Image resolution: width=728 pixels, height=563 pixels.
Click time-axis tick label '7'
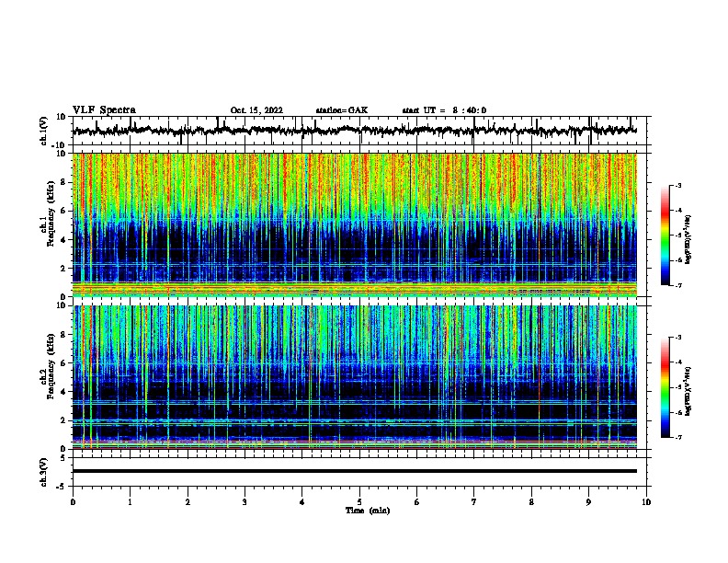click(x=474, y=502)
